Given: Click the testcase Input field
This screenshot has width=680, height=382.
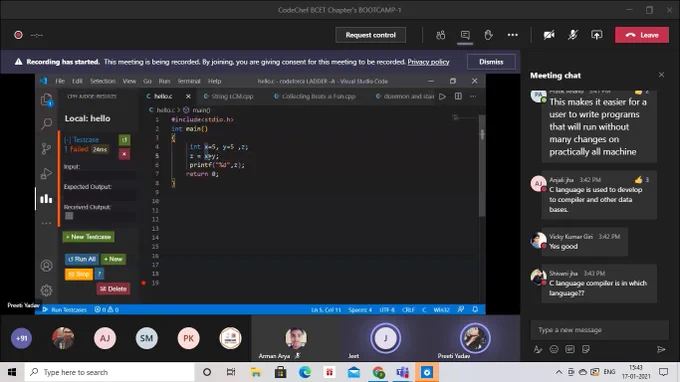Looking at the screenshot, I should click(x=100, y=175).
